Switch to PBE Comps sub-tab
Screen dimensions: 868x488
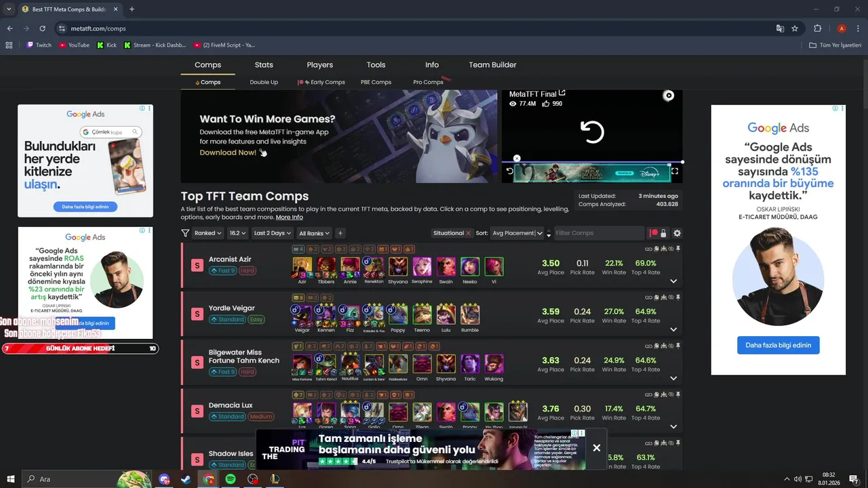pos(376,82)
